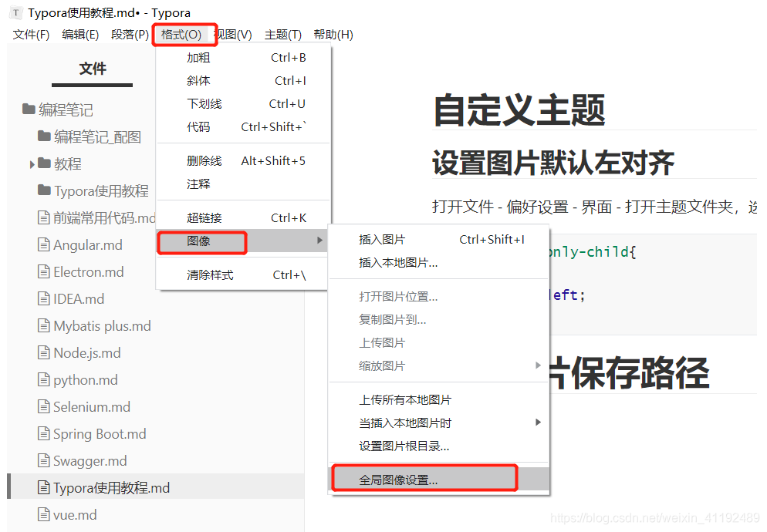Click the file icon next to Node.js.md
Viewport: 767px width, 532px height.
tap(45, 352)
